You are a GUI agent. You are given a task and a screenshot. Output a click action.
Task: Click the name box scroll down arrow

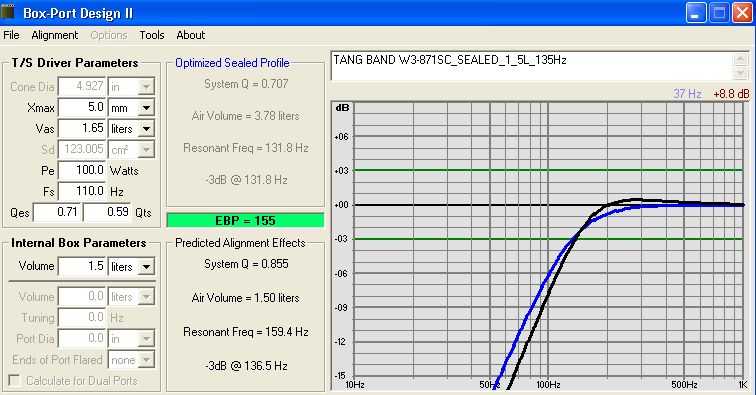pos(740,73)
